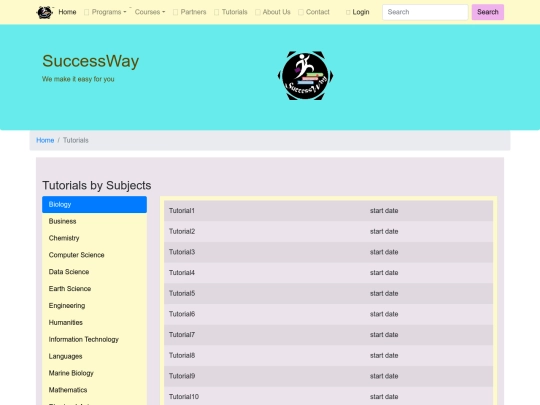Click the Tutorial5 row name
The image size is (540, 405).
click(182, 293)
